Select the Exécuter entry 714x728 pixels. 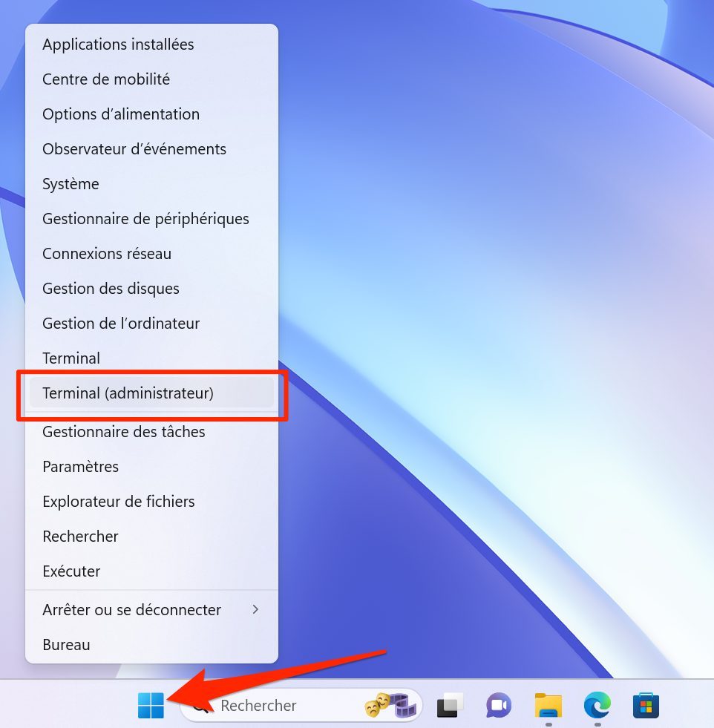(151, 571)
